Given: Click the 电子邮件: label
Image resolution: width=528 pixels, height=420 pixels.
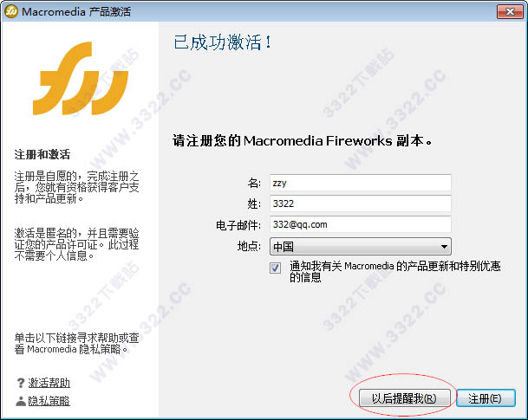Looking at the screenshot, I should tap(238, 225).
